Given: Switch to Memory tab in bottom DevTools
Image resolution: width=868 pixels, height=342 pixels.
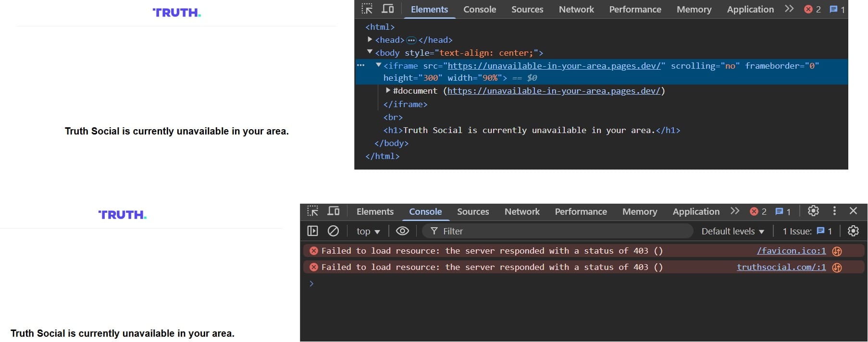Looking at the screenshot, I should tap(640, 212).
